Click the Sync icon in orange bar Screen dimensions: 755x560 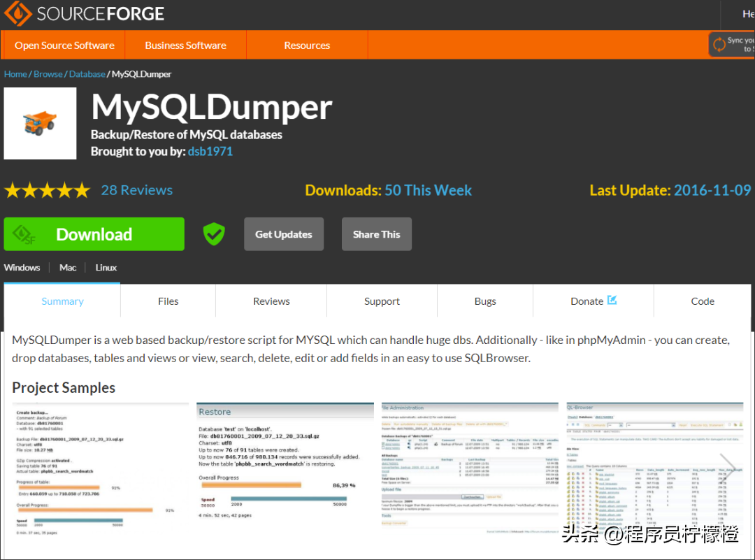pyautogui.click(x=719, y=45)
